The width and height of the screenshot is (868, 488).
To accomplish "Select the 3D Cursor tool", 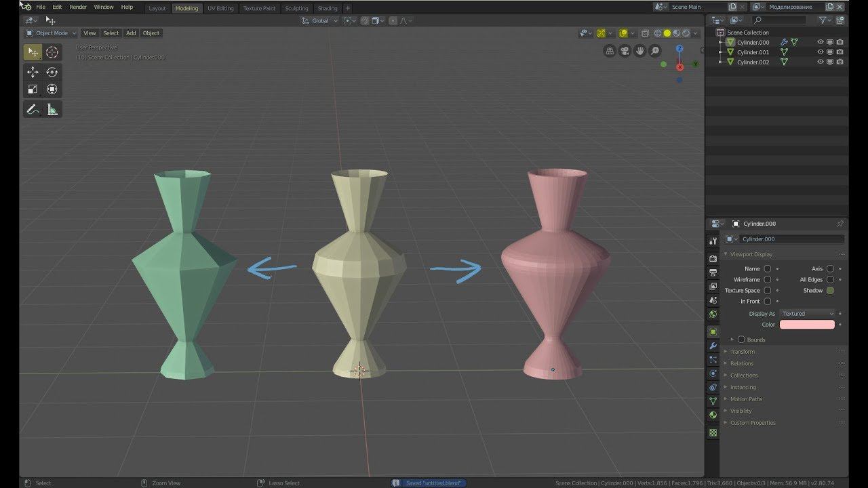I will [x=52, y=52].
